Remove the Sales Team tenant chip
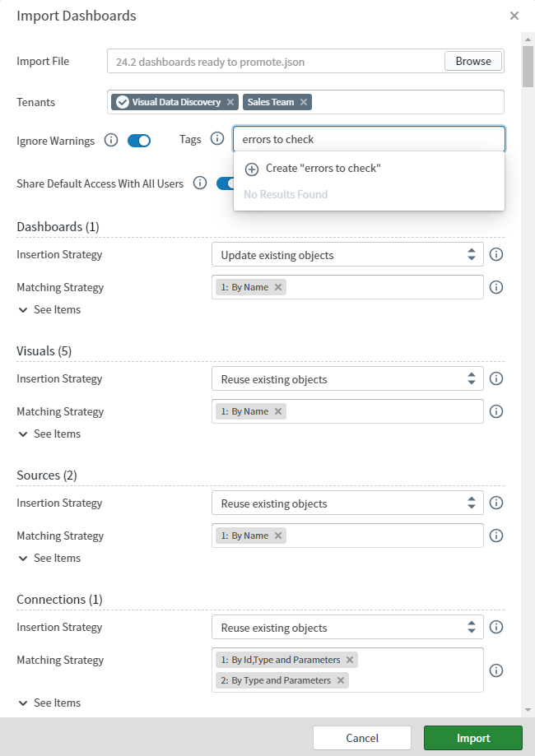The width and height of the screenshot is (535, 756). pyautogui.click(x=303, y=102)
